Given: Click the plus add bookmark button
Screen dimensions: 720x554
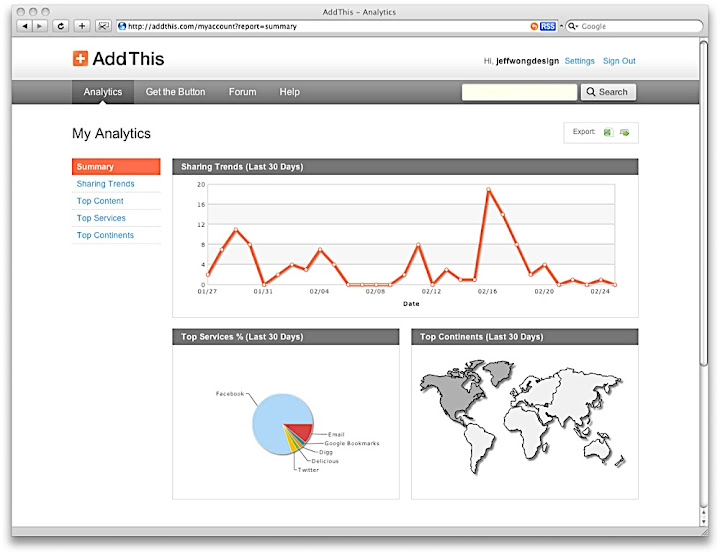Looking at the screenshot, I should click(x=82, y=26).
